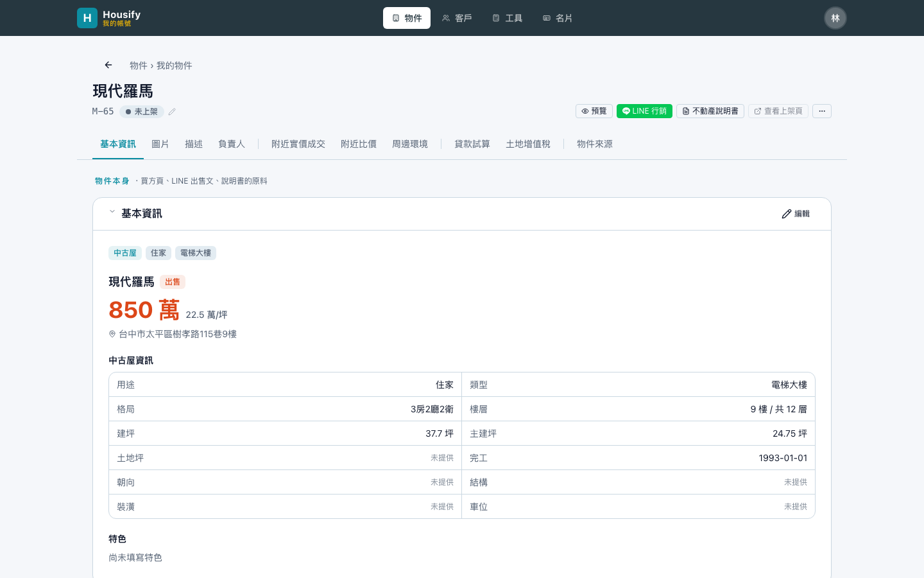
Task: Switch to the 物件來源 tab
Action: tap(595, 144)
